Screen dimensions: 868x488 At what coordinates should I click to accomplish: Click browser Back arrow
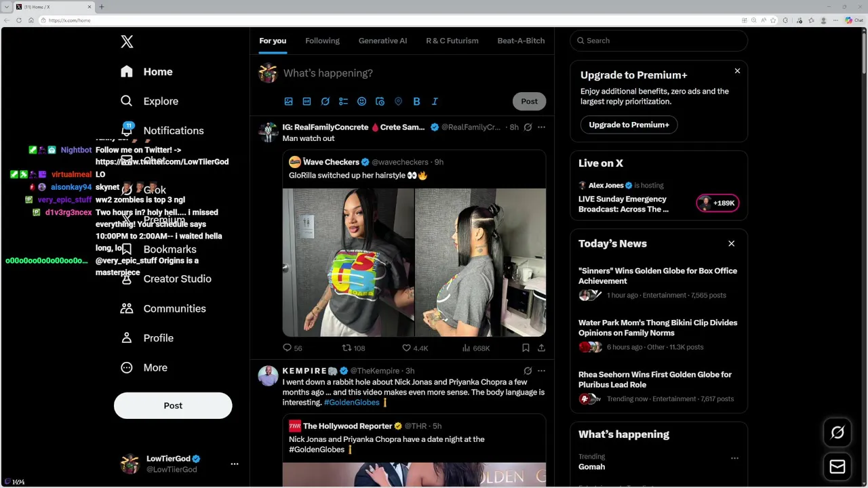pos(7,20)
